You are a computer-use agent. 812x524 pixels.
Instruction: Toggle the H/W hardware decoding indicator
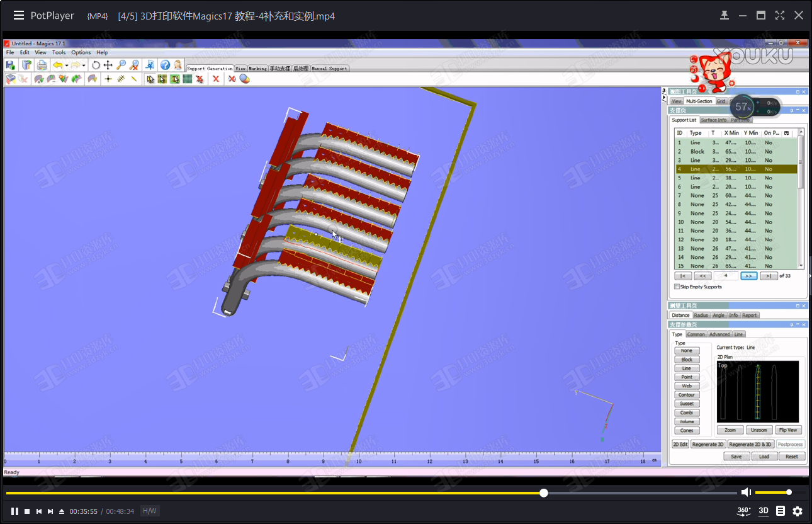click(149, 511)
